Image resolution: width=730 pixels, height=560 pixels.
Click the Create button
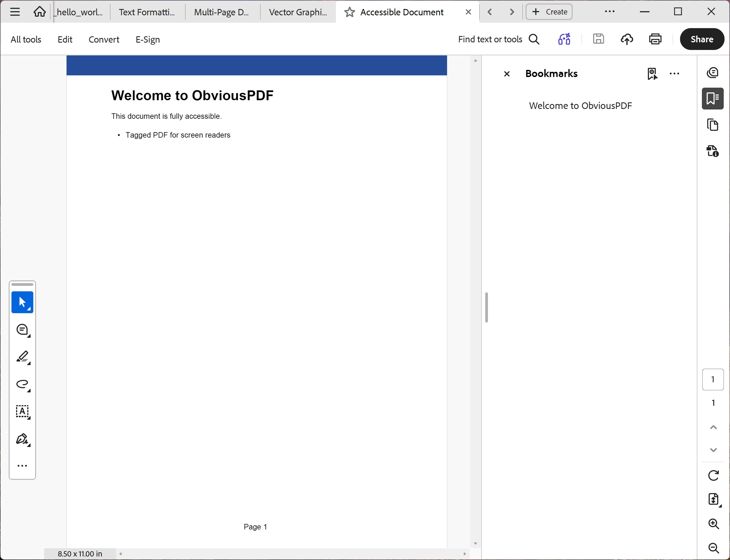549,12
